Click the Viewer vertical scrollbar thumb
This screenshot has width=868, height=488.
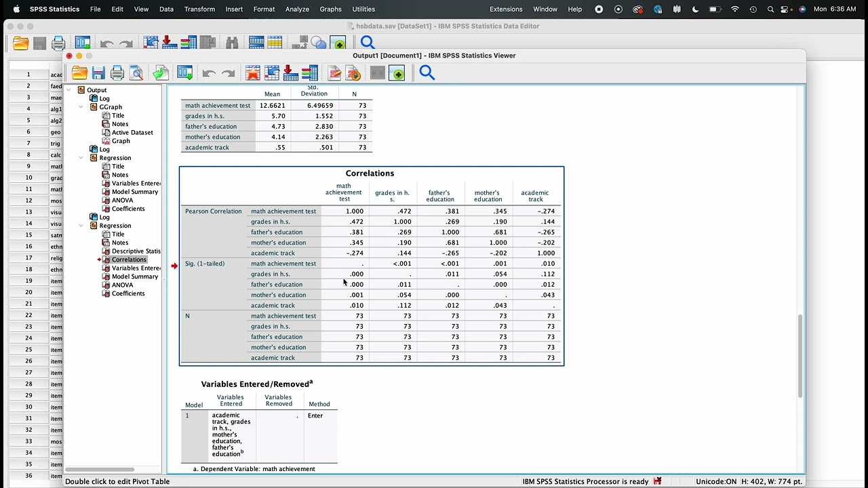click(x=800, y=356)
